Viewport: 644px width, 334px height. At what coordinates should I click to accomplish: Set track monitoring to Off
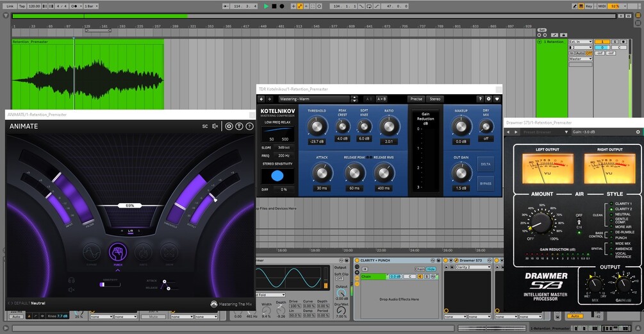pyautogui.click(x=589, y=53)
